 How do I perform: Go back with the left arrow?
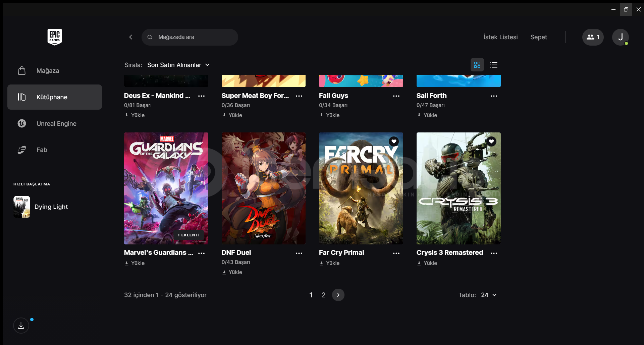(x=131, y=37)
